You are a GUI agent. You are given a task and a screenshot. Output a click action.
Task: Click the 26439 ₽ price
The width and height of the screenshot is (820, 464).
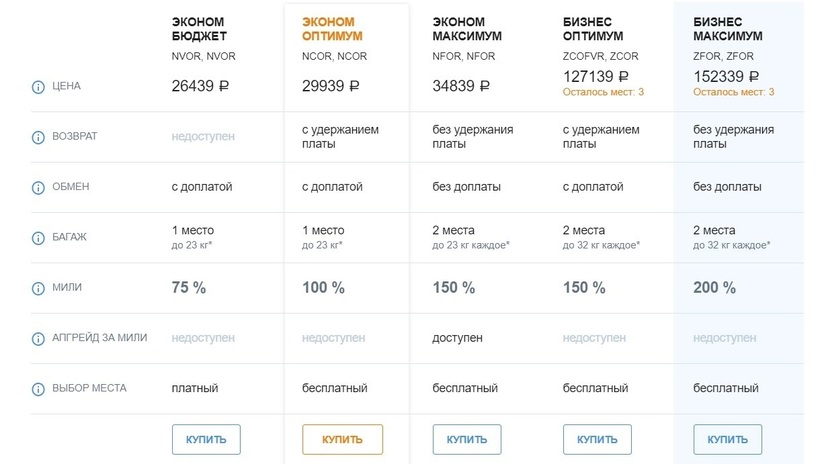[x=200, y=87]
